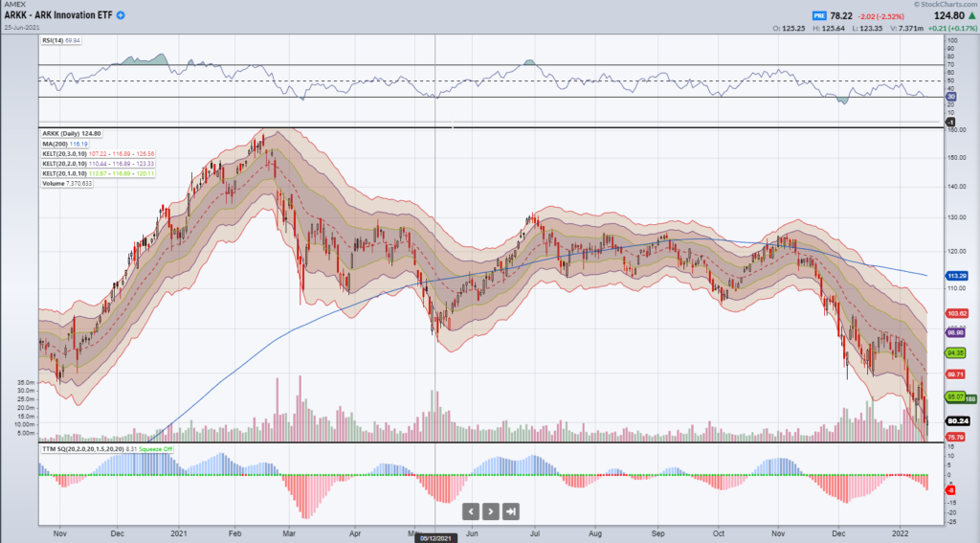Click the blue 113.29 MA price tag
The width and height of the screenshot is (980, 543).
click(957, 276)
